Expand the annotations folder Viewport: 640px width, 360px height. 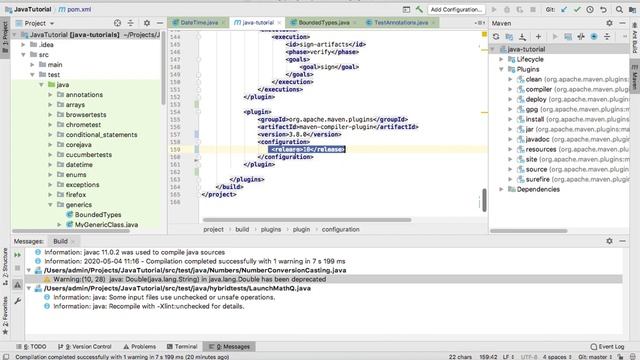click(50, 95)
